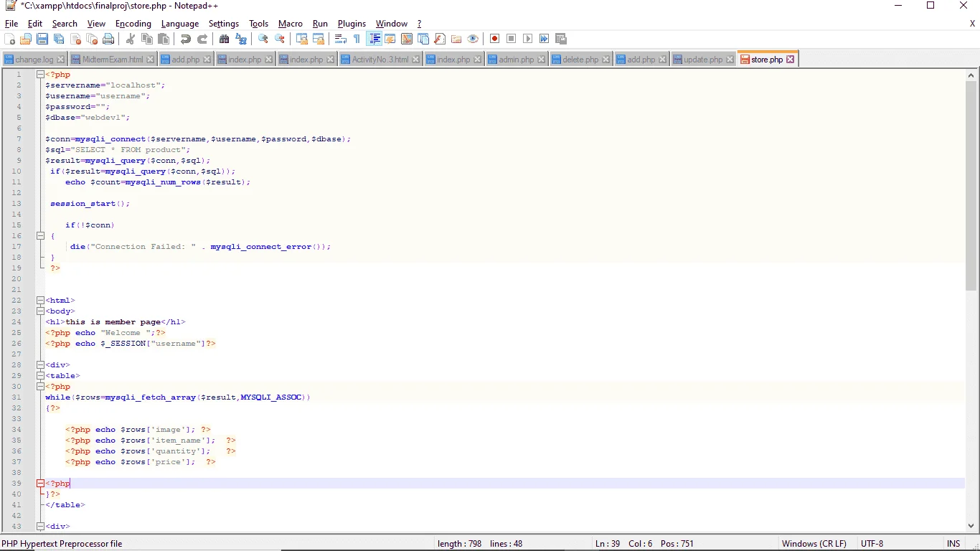Click the Zoom In toolbar icon
The width and height of the screenshot is (980, 551).
pyautogui.click(x=263, y=39)
